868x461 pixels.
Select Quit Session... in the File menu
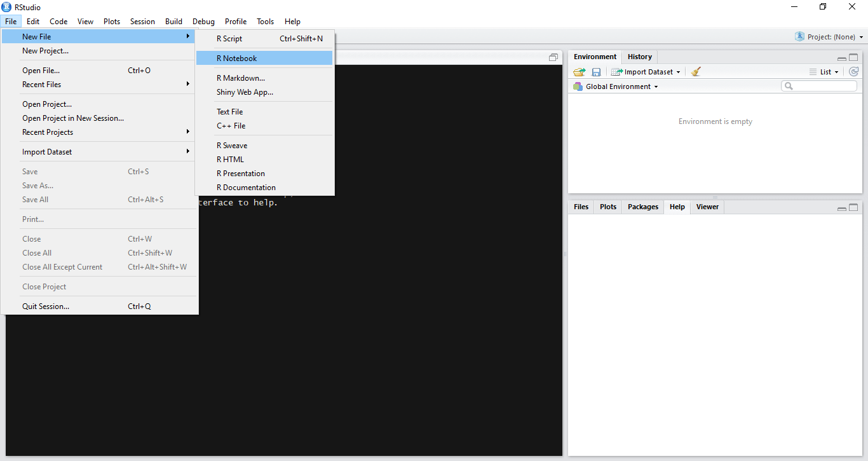(x=100, y=306)
